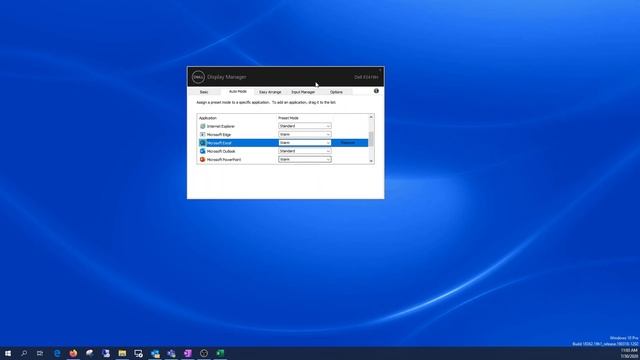Open File Explorer from the taskbar
640x360 pixels.
pos(122,353)
